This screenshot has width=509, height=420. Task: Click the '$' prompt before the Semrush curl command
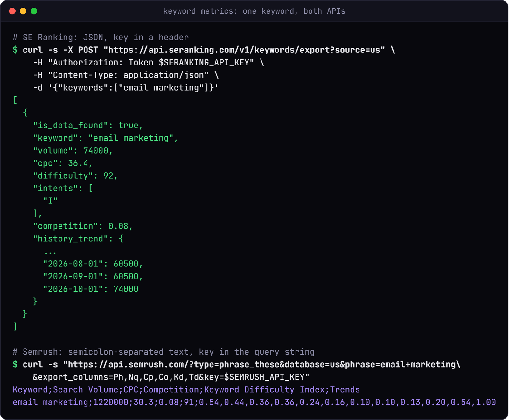coord(15,364)
